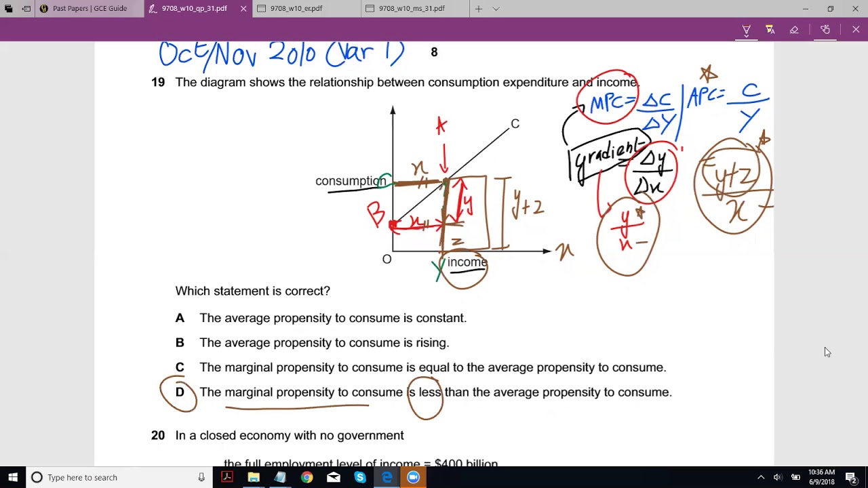The image size is (868, 488).
Task: Open the clock showing 10:36 AM
Action: click(x=821, y=477)
